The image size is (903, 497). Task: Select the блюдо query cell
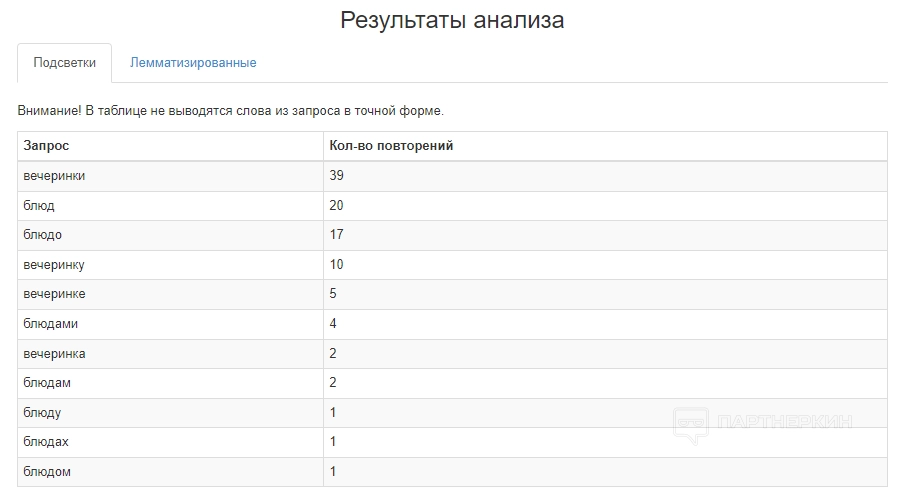coord(43,235)
